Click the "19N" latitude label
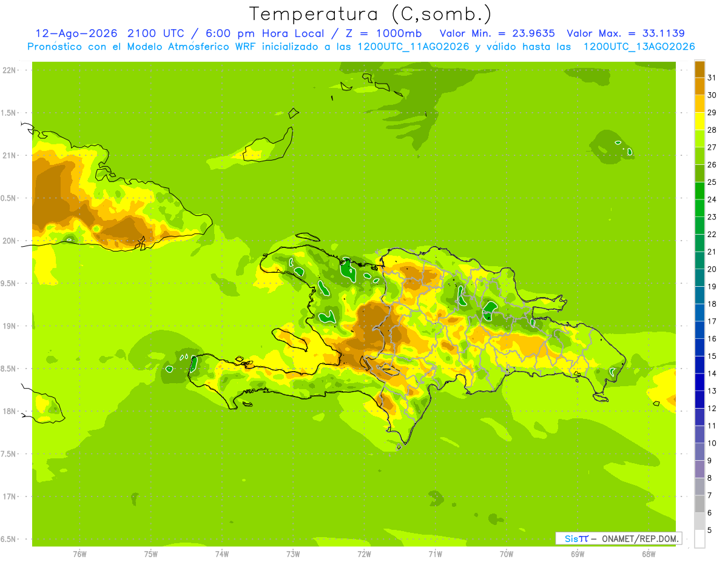The height and width of the screenshot is (562, 728). [x=10, y=326]
